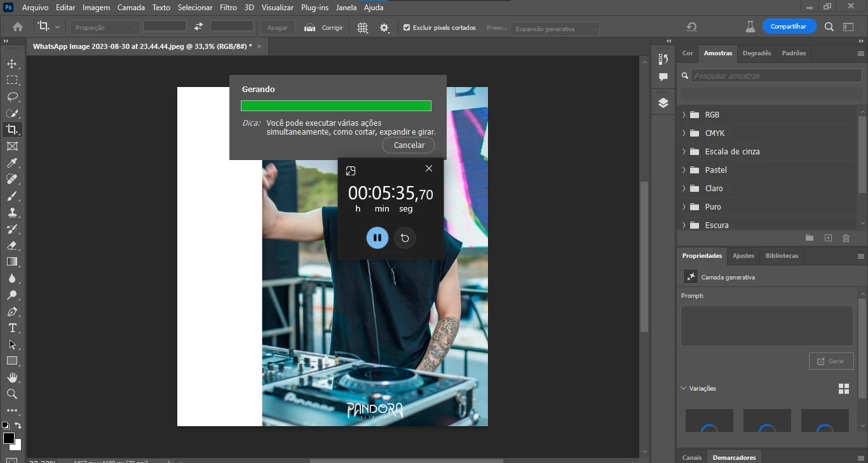This screenshot has height=463, width=868.
Task: Open the Proporção crop preset dropdown
Action: click(105, 28)
